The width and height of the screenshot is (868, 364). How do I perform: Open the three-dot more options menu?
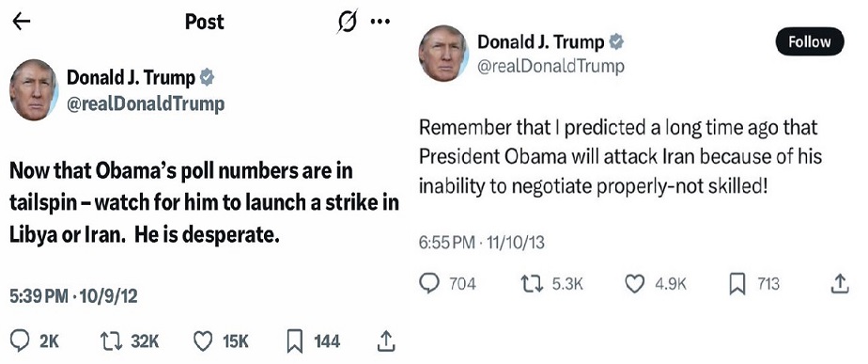click(x=380, y=23)
